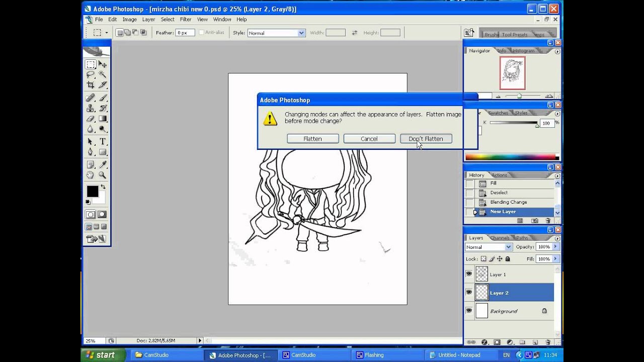Open the tool preset picker arrow
The height and width of the screenshot is (362, 644).
pyautogui.click(x=106, y=33)
